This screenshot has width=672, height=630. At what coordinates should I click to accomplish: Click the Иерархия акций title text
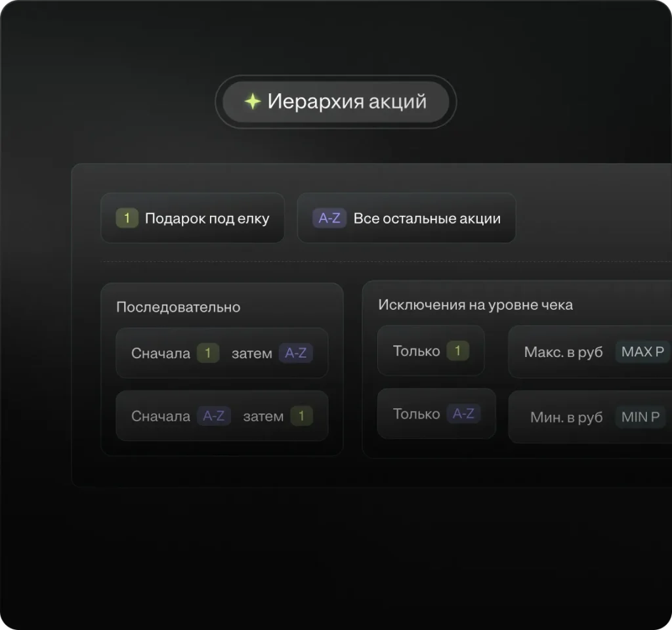(346, 102)
